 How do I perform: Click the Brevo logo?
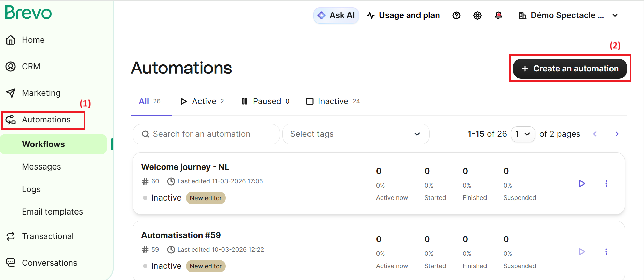(x=28, y=13)
